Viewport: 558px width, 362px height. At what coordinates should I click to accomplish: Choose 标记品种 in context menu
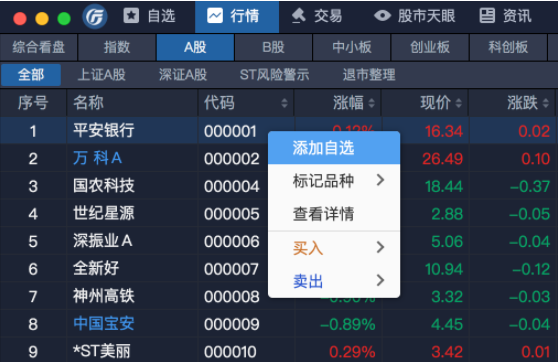tap(334, 180)
